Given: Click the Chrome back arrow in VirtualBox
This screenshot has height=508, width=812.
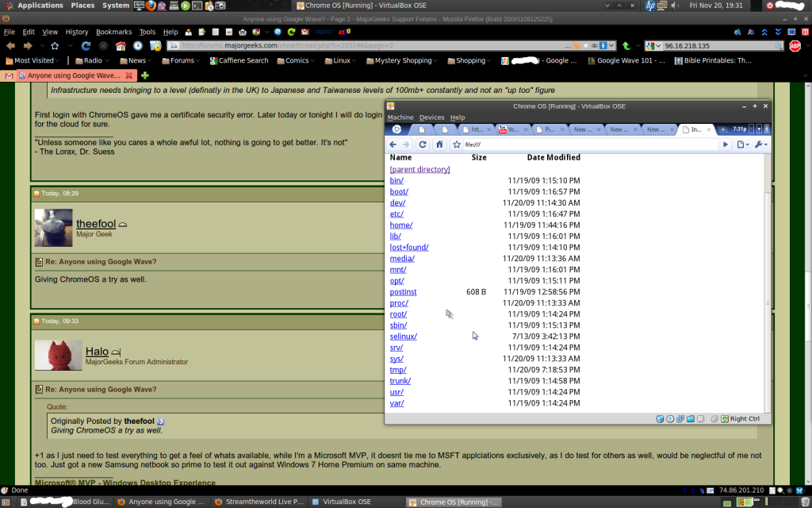Looking at the screenshot, I should click(393, 144).
